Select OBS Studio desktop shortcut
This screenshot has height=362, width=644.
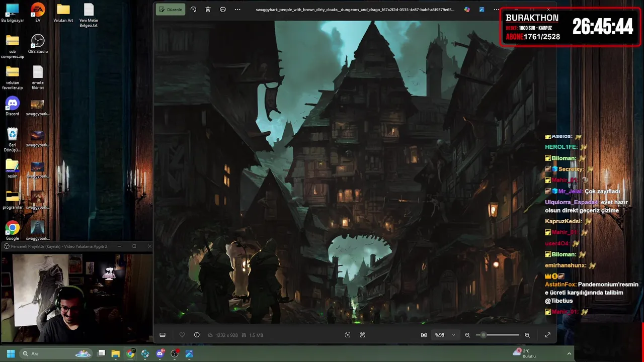tap(38, 44)
